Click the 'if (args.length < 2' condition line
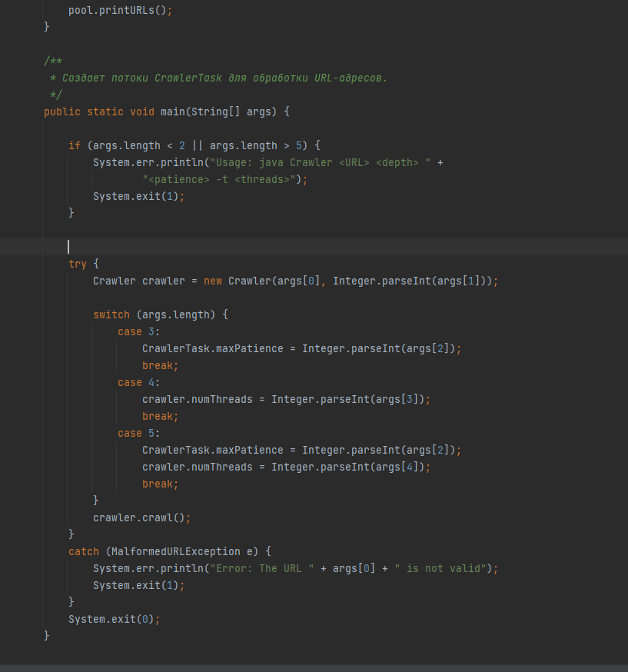This screenshot has width=628, height=672. (194, 146)
